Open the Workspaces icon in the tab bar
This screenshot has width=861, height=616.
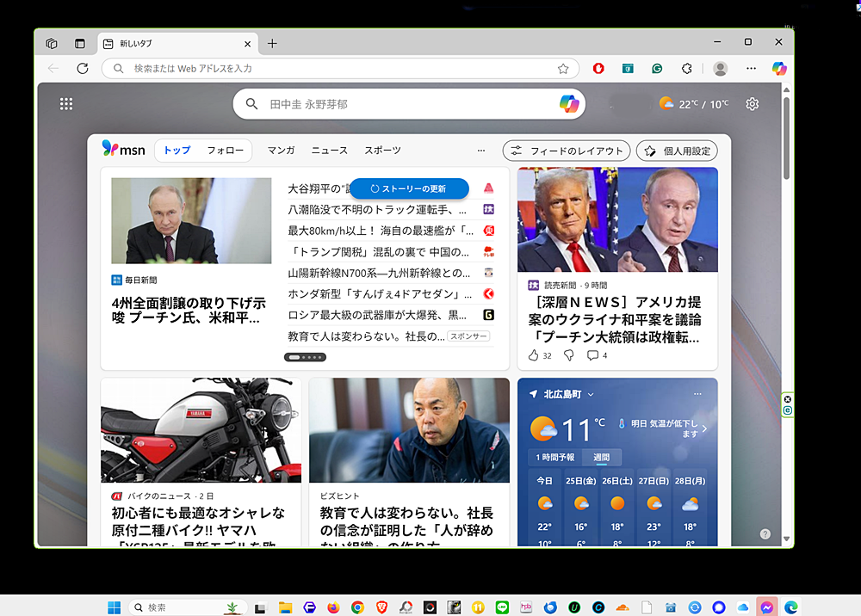click(52, 43)
